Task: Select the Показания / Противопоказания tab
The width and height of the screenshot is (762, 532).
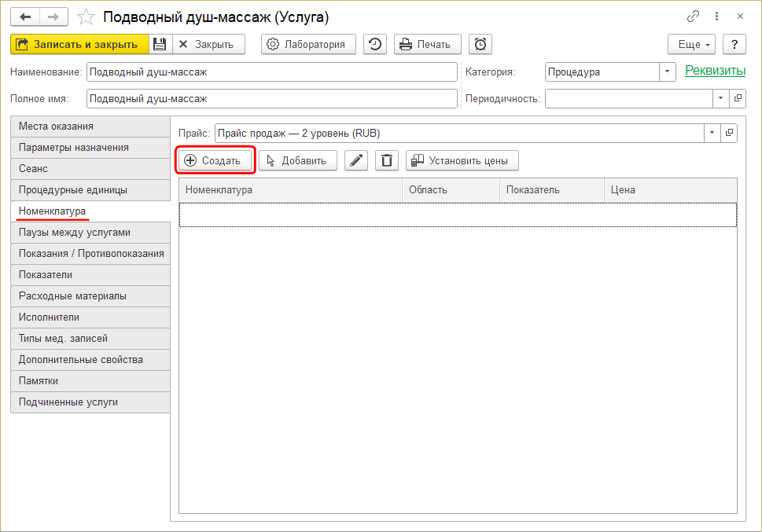Action: 90,254
